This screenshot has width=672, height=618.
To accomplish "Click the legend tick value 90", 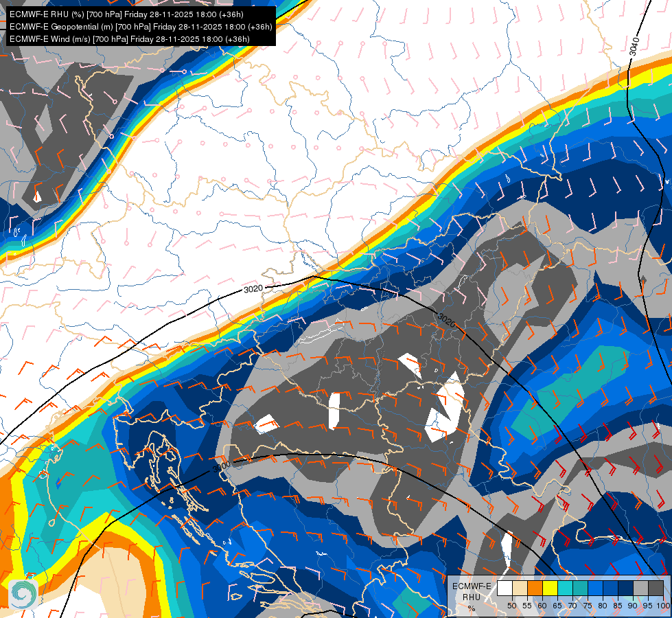I will (633, 606).
